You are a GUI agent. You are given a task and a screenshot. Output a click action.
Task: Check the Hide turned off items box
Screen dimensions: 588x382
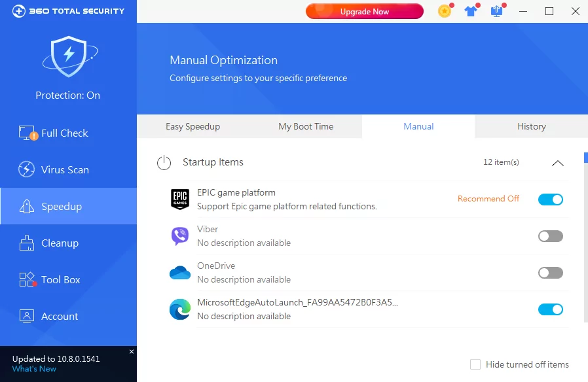(475, 364)
